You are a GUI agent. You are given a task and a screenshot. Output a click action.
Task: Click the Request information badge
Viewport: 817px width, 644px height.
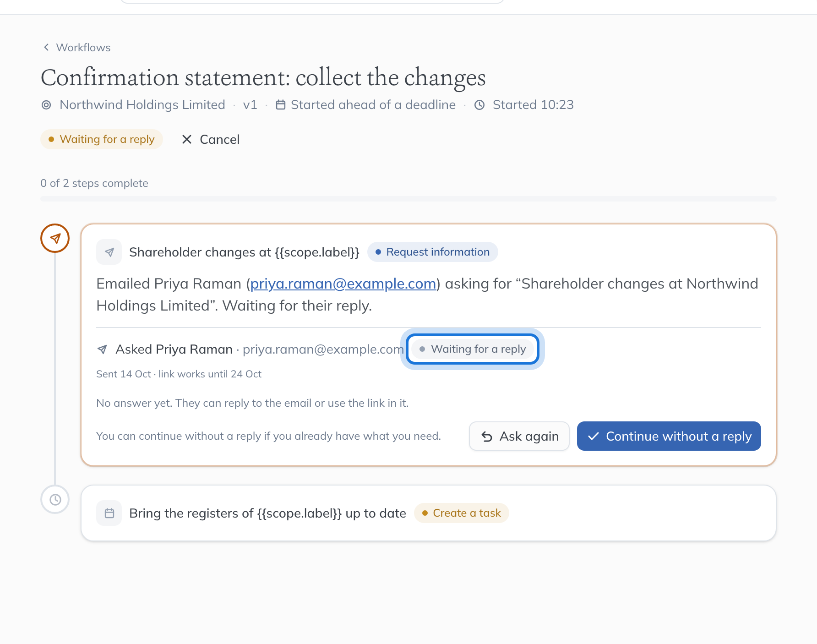[433, 252]
